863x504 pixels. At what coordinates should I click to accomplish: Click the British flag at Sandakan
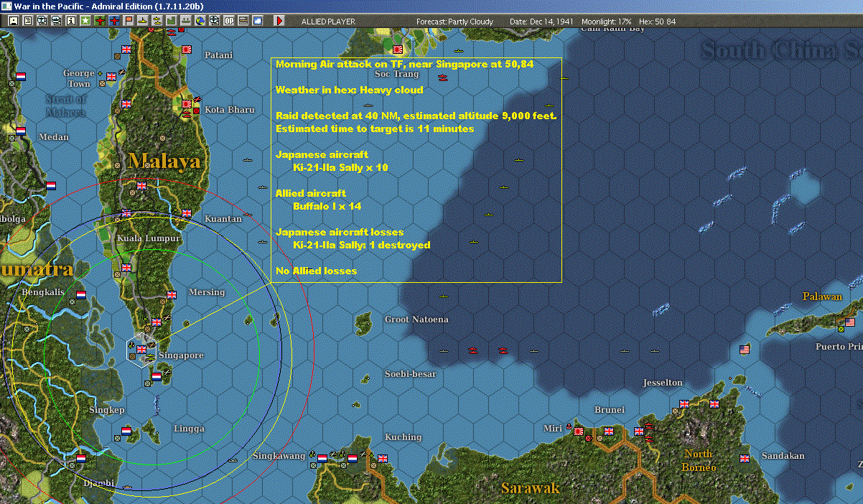[x=745, y=458]
